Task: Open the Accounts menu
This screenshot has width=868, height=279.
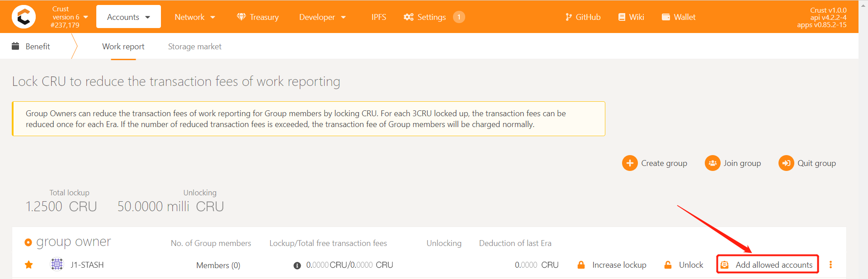Action: (x=128, y=17)
